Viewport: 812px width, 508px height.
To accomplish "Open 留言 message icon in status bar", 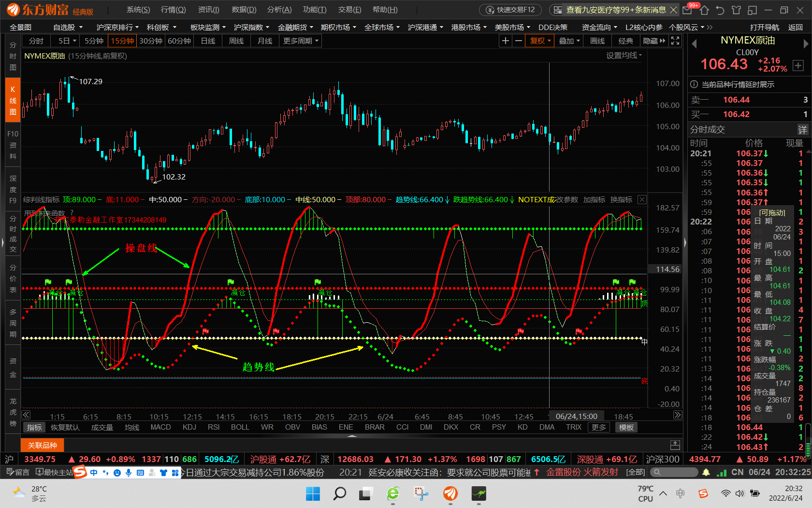I will point(17,472).
